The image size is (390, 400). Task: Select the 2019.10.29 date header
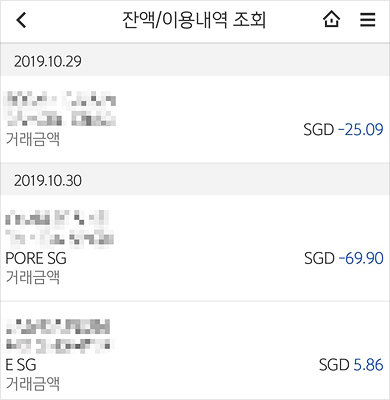(x=48, y=61)
